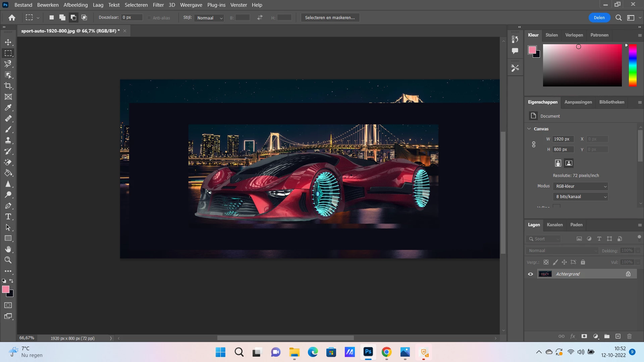Open the Modus RGB-kleur dropdown
Image resolution: width=644 pixels, height=362 pixels.
click(x=580, y=186)
